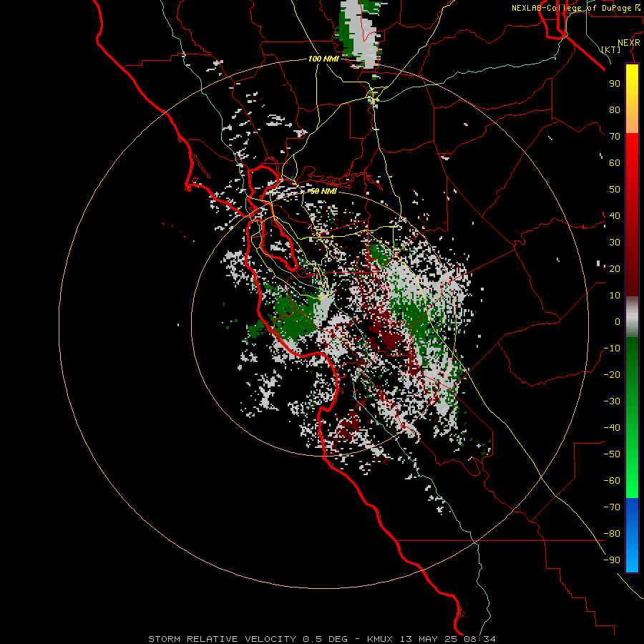Viewport: 644px width, 644px height.
Task: Click the -60 label on the color scale
Action: pos(612,481)
